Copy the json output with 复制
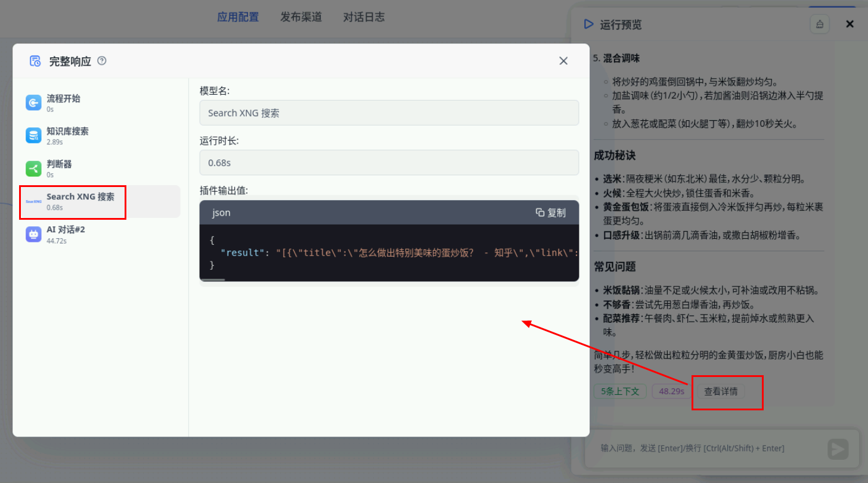 tap(551, 213)
